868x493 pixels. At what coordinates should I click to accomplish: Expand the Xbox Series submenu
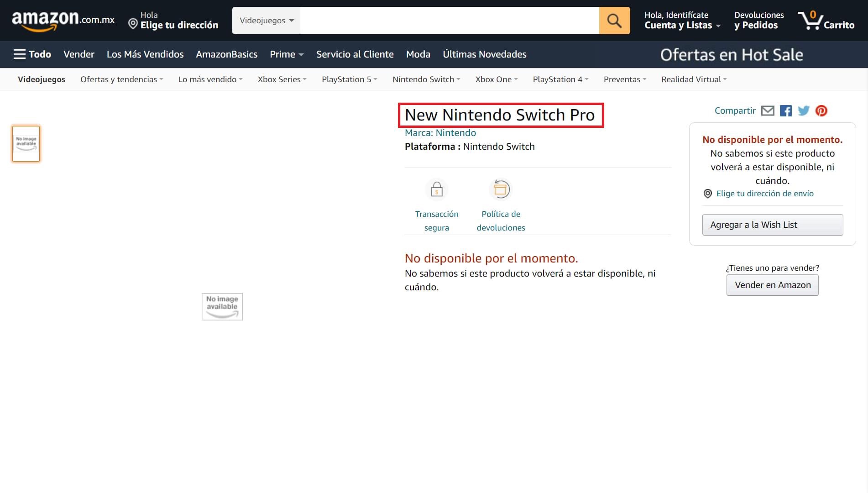coord(282,79)
